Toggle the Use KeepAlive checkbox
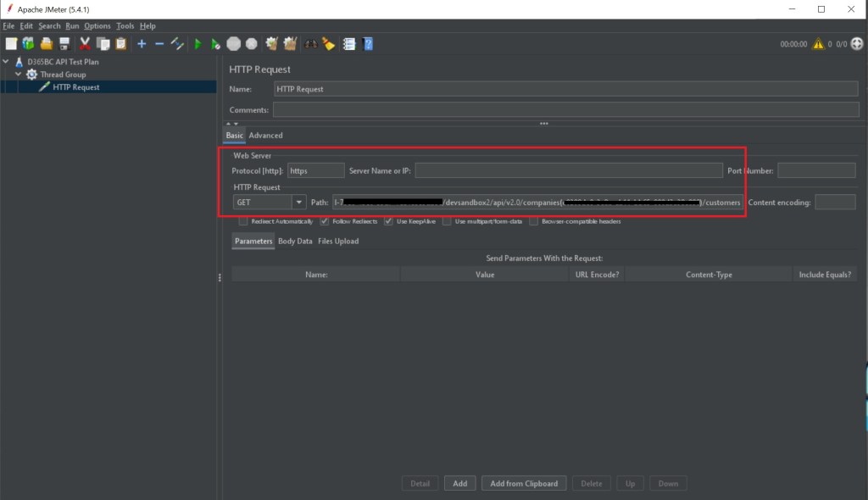This screenshot has width=868, height=500. pos(389,222)
